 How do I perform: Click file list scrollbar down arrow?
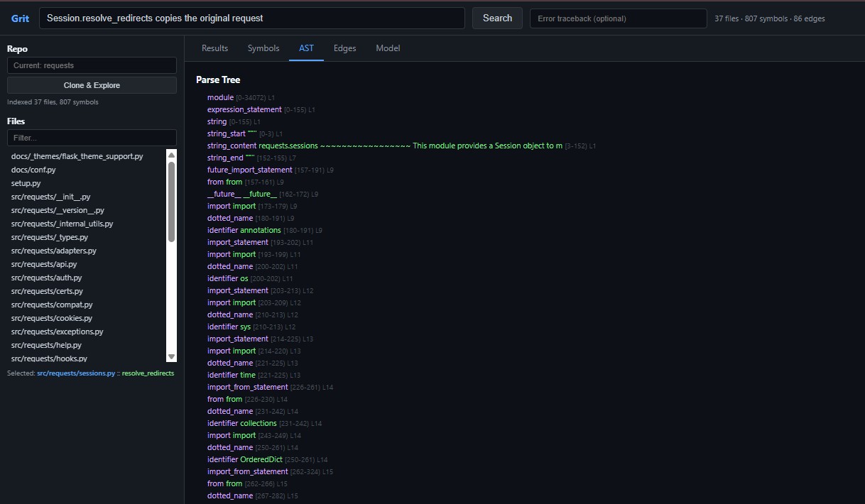(x=171, y=356)
